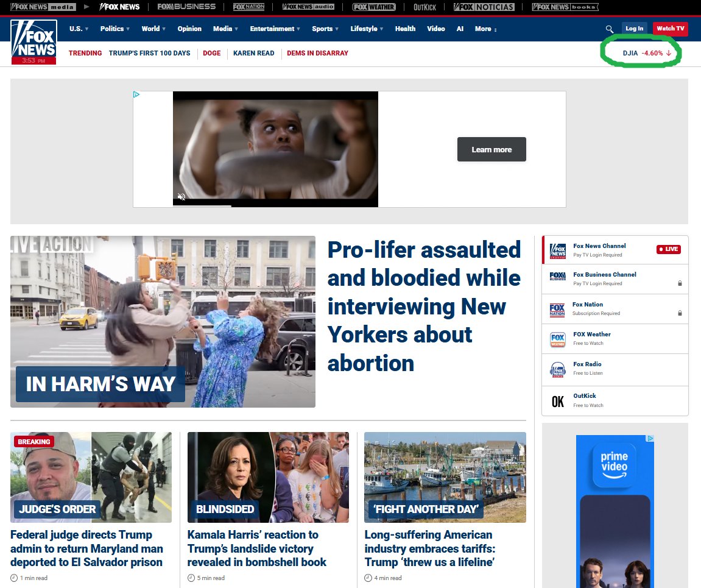Click the OutKick OK logo icon
701x588 pixels.
(557, 402)
